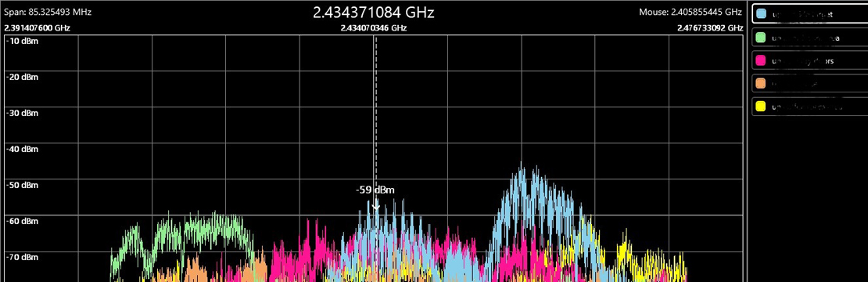Select the pink trace legend entry
This screenshot has width=868, height=282.
pos(809,60)
